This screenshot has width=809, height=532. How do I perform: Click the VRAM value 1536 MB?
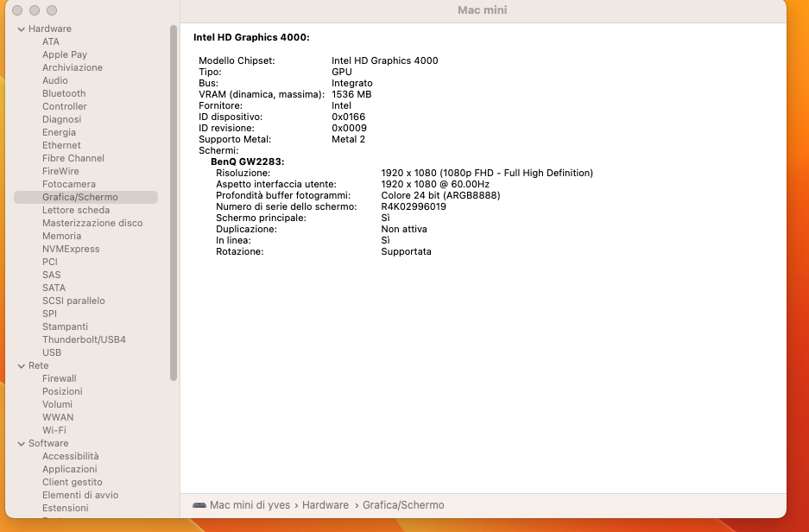pos(351,94)
